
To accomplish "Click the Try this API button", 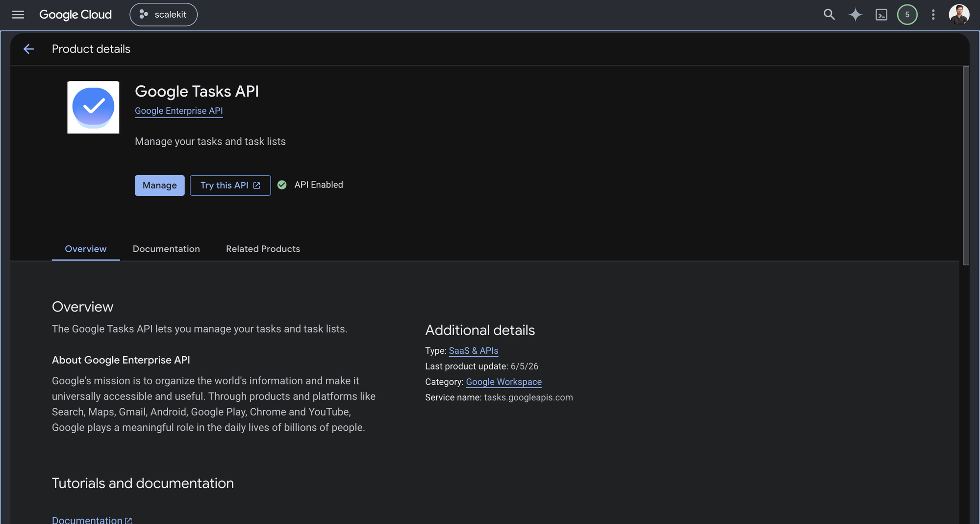I will click(x=230, y=185).
